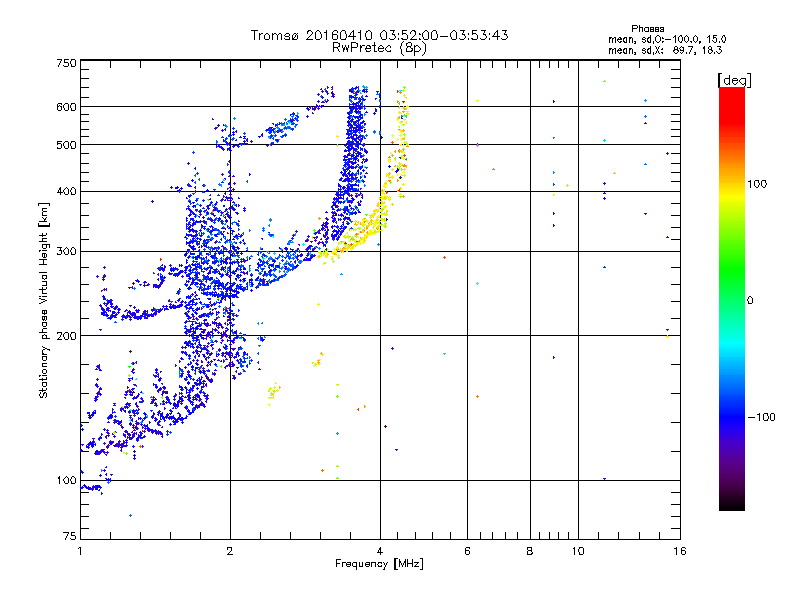The width and height of the screenshot is (800, 600).
Task: Click the x-axis tick label '8'
Action: coord(530,551)
